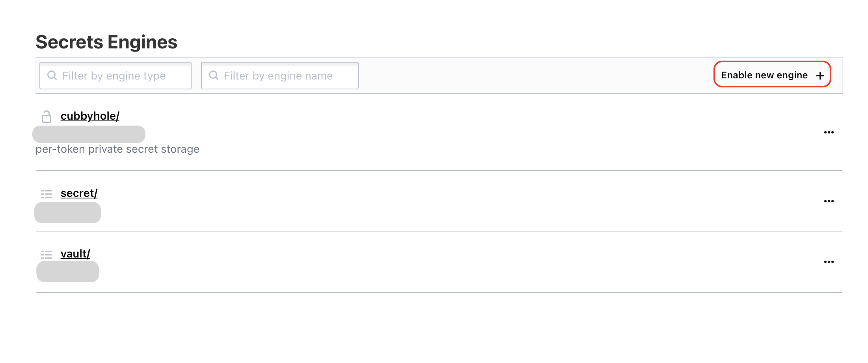Focus the Filter by engine name field
The height and width of the screenshot is (363, 868).
280,76
